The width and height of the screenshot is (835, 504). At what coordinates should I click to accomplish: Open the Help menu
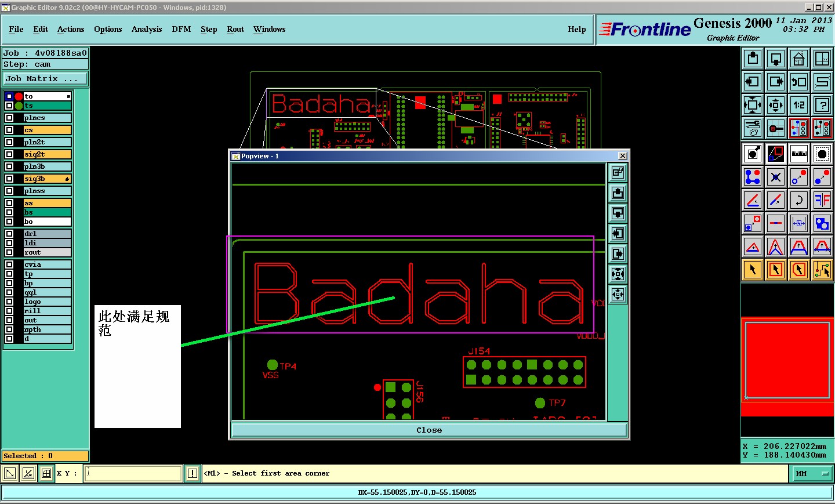(x=577, y=29)
